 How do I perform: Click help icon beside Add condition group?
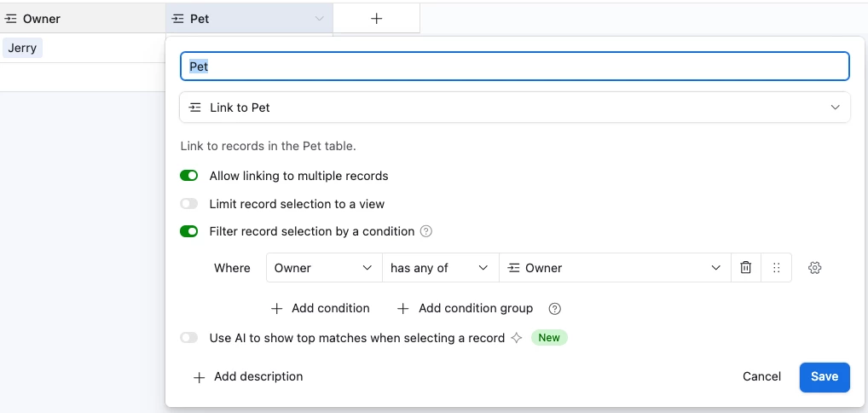[x=555, y=309]
